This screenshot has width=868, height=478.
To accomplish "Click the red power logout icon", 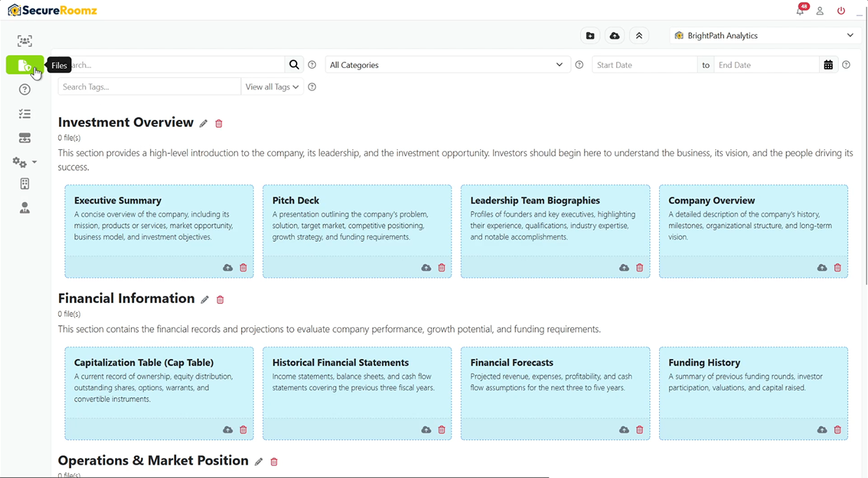I will coord(841,11).
